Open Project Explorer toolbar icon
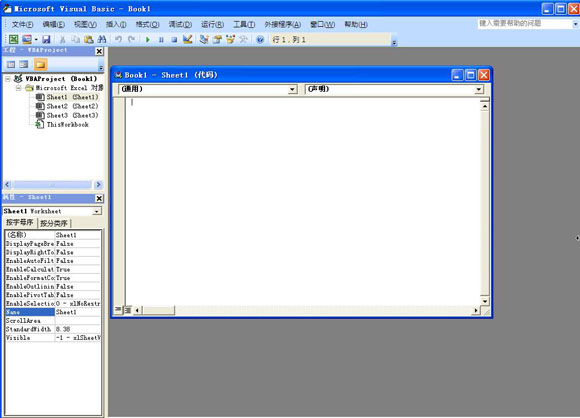This screenshot has width=580, height=418. pyautogui.click(x=204, y=39)
